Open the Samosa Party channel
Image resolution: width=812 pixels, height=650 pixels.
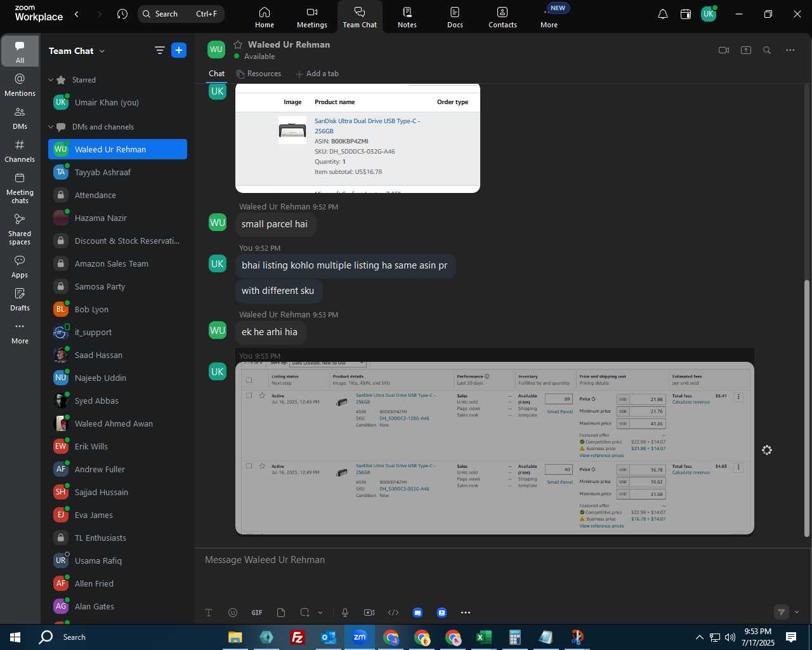[x=117, y=286]
